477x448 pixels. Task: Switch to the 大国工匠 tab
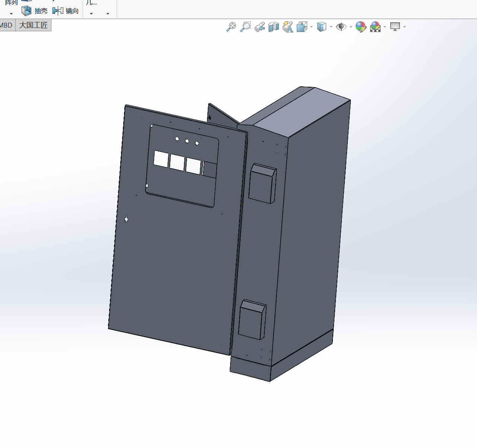pyautogui.click(x=34, y=25)
